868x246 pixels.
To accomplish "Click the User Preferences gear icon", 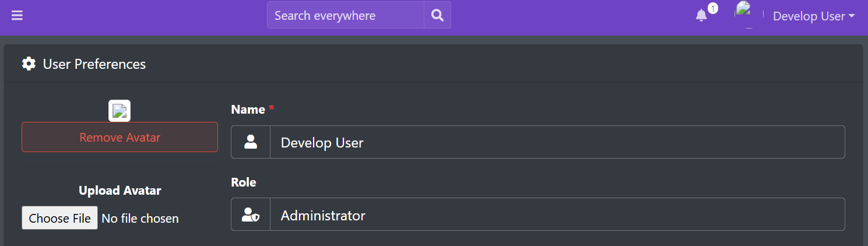I will [28, 64].
